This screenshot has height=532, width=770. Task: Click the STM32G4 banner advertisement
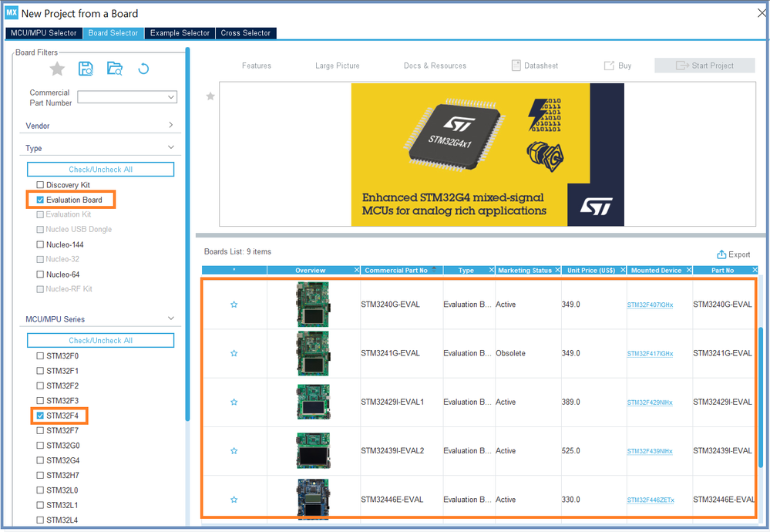[488, 154]
